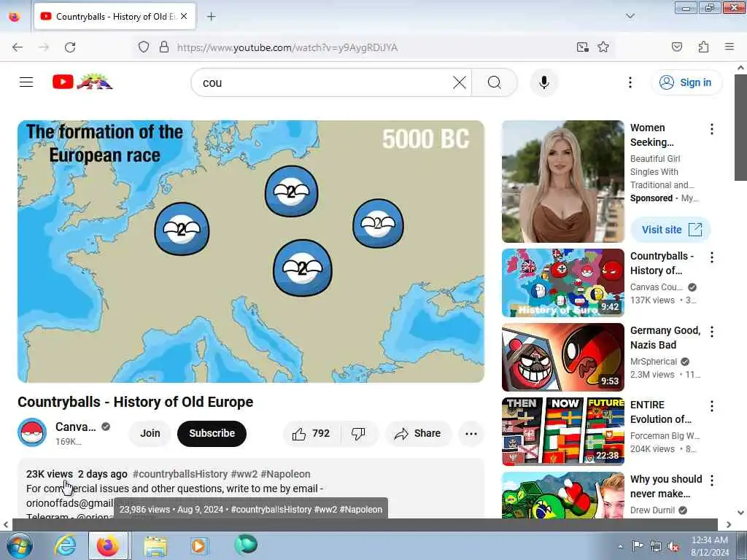Close the Countryballs tab
This screenshot has height=560, width=747.
coord(184,16)
